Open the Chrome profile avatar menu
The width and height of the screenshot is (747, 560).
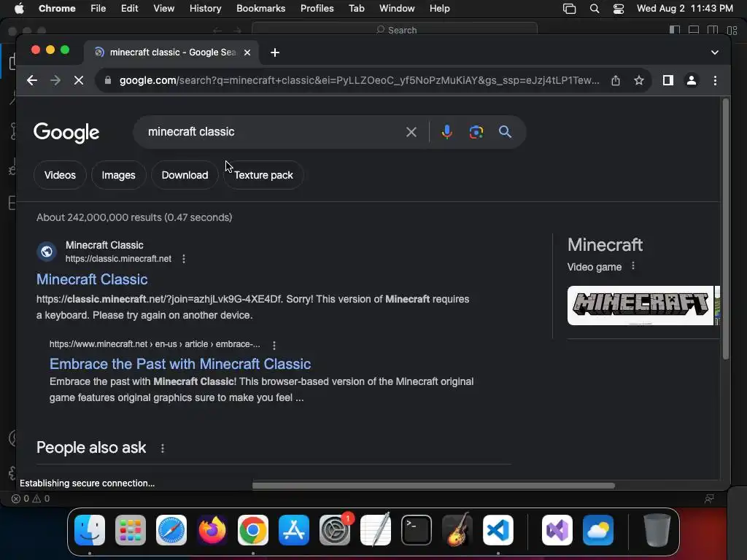coord(692,80)
